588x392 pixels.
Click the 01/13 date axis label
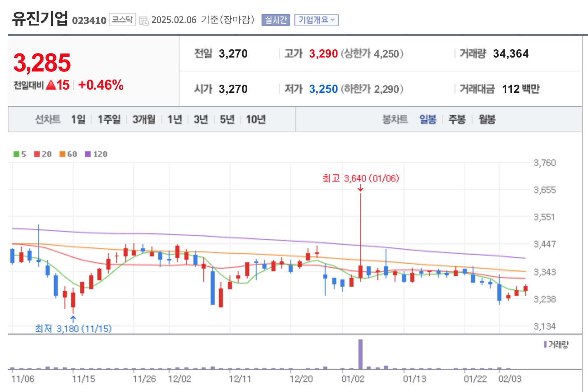click(415, 379)
